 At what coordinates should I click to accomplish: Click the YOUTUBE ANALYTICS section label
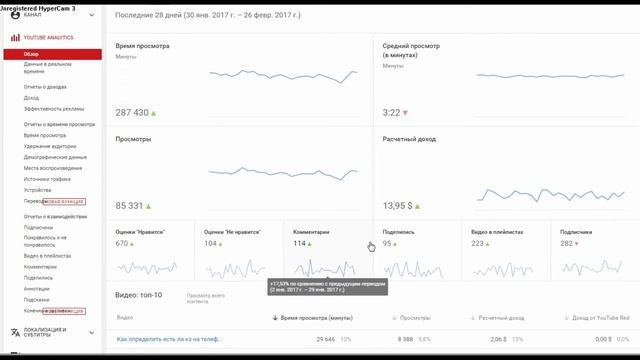(49, 38)
